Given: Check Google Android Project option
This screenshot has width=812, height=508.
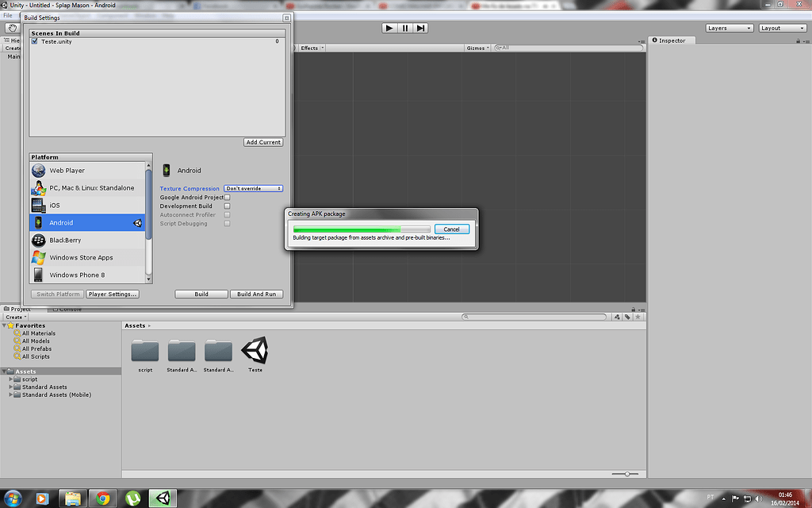Looking at the screenshot, I should (227, 197).
